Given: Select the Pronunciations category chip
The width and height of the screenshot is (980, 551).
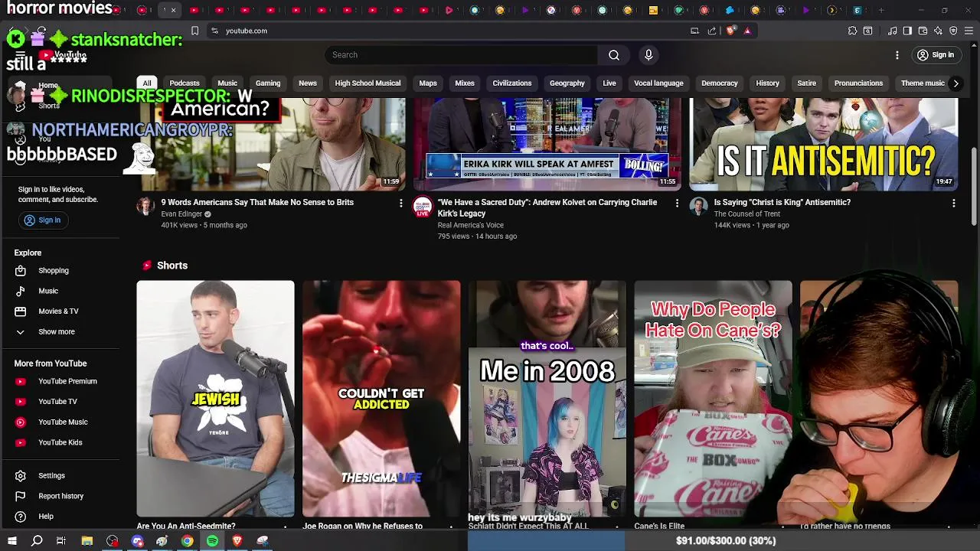Looking at the screenshot, I should pyautogui.click(x=858, y=83).
